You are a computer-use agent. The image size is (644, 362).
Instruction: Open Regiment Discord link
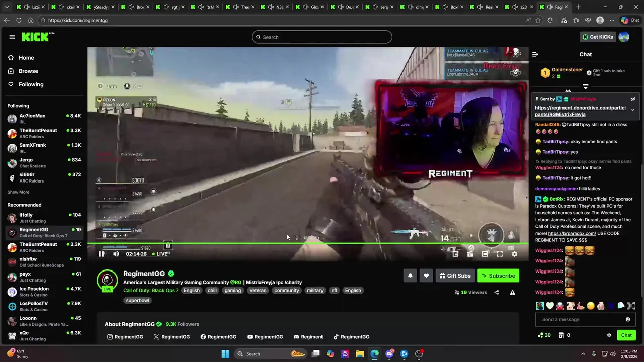pos(308,337)
